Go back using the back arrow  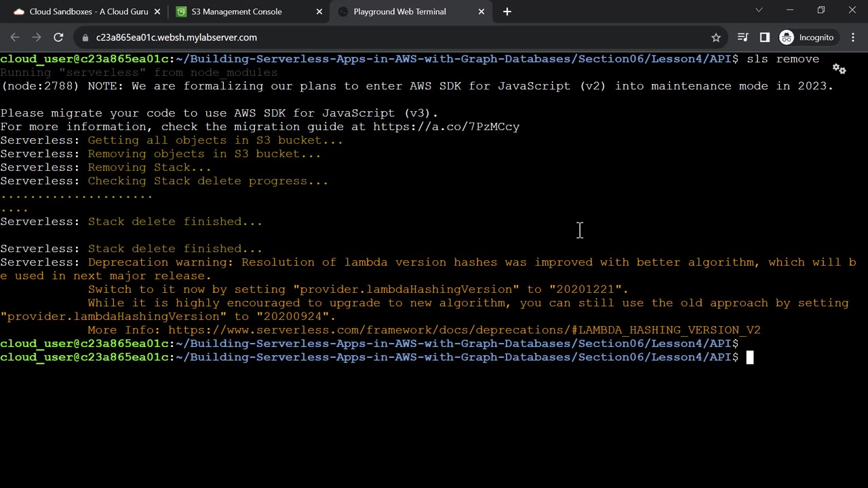click(15, 37)
